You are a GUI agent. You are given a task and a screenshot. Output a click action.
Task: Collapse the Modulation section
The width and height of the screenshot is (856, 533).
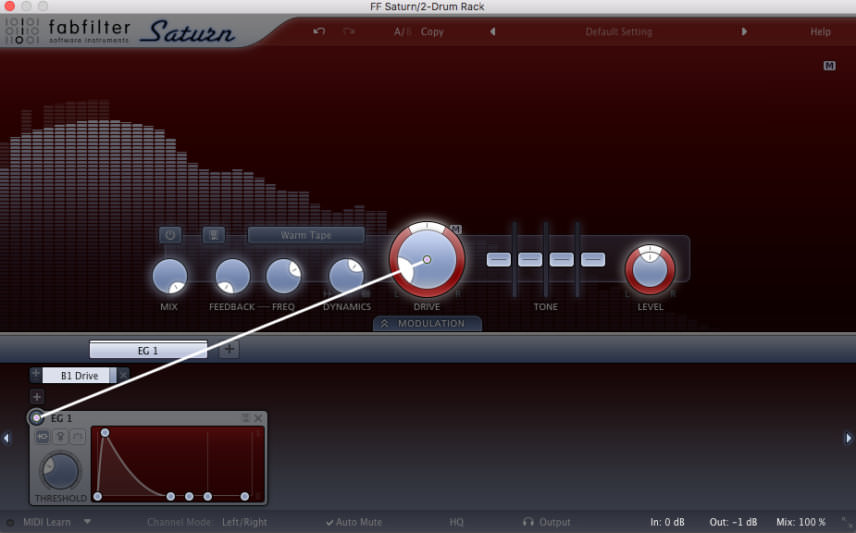click(427, 323)
